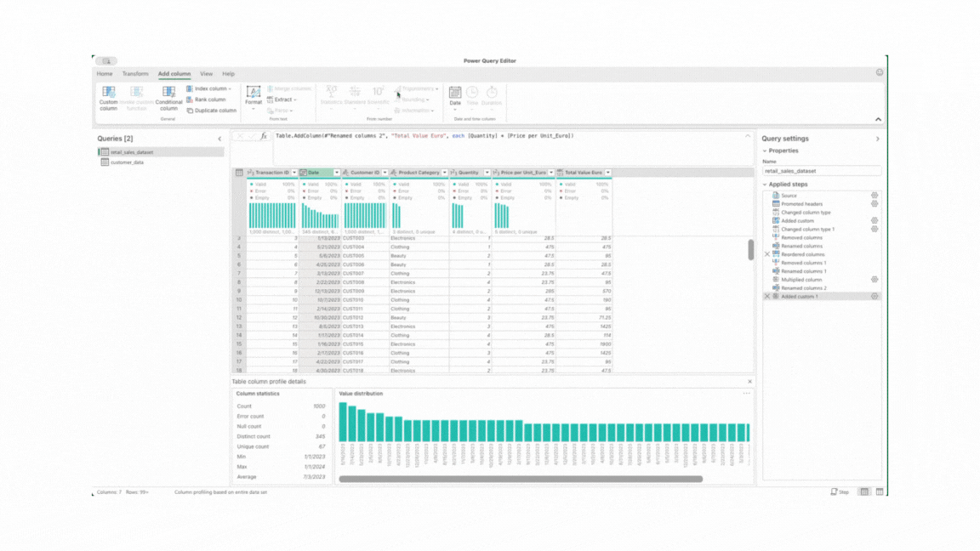Open the View tab

click(207, 74)
